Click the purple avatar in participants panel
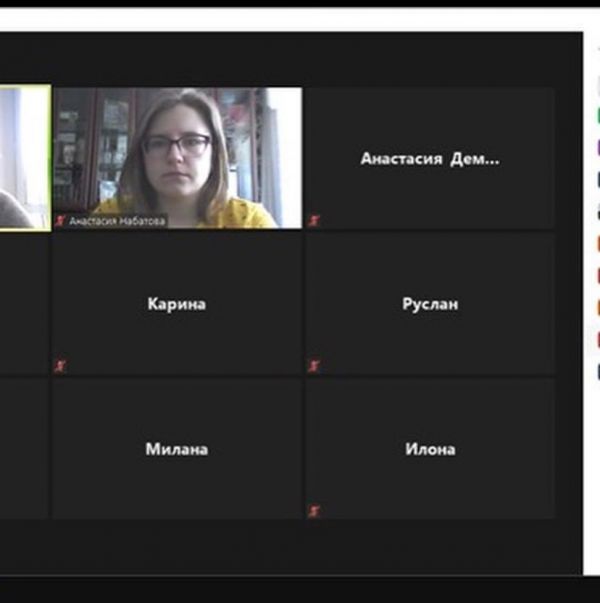 (x=597, y=148)
